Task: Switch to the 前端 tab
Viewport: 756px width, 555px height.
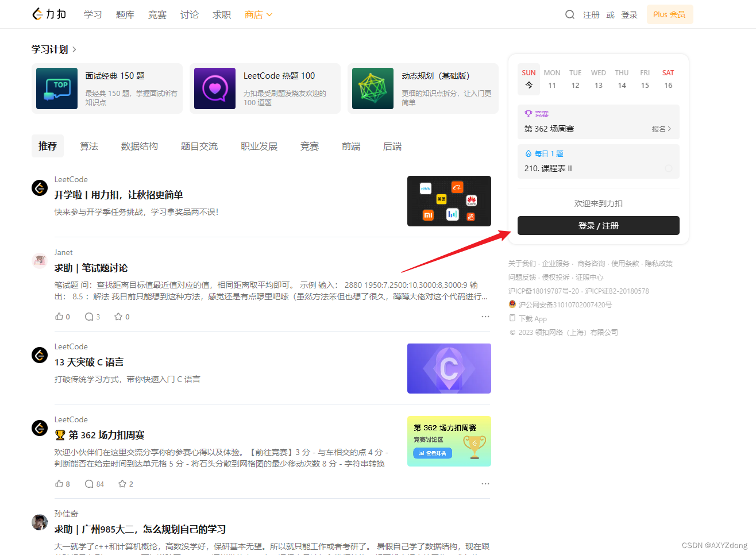Action: point(351,146)
